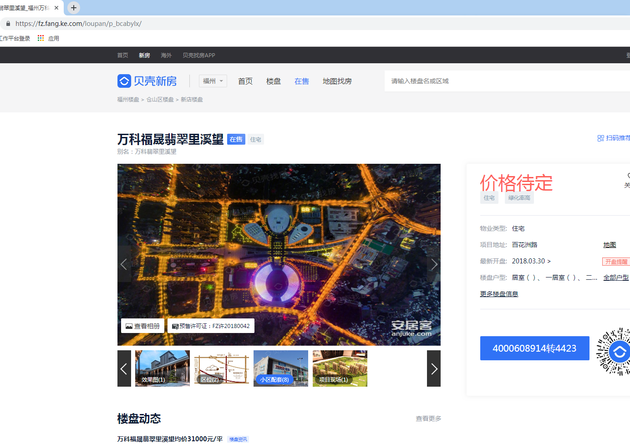Click the 西花洲路 address text
630x444 pixels.
coord(524,245)
